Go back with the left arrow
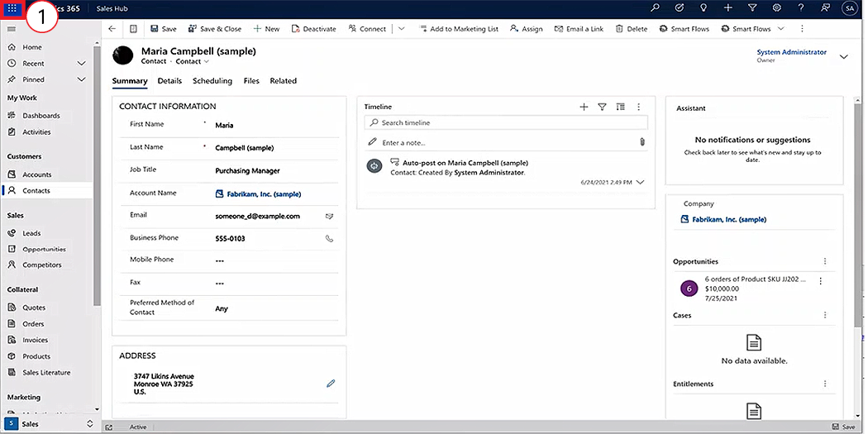This screenshot has height=434, width=868. (112, 29)
